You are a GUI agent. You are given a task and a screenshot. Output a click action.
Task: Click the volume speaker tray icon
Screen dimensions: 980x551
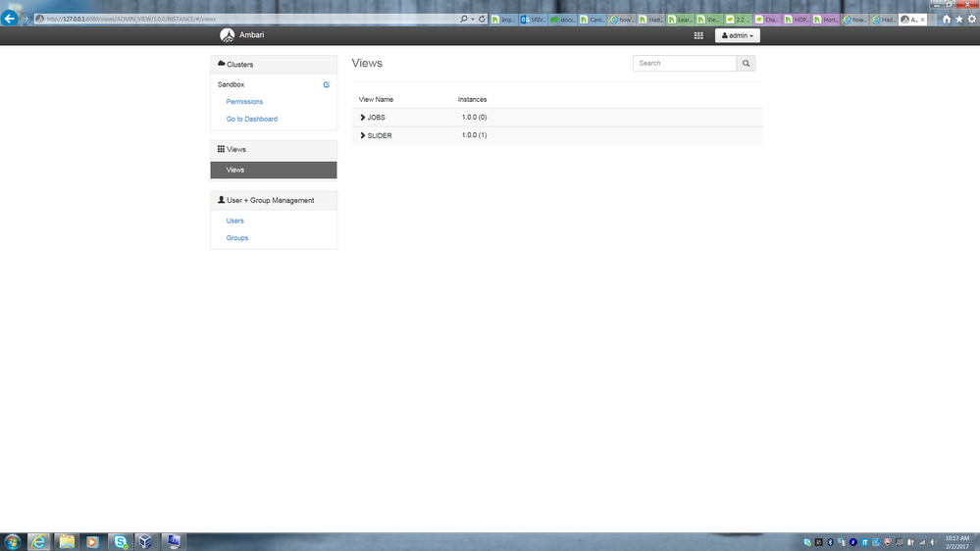[934, 542]
